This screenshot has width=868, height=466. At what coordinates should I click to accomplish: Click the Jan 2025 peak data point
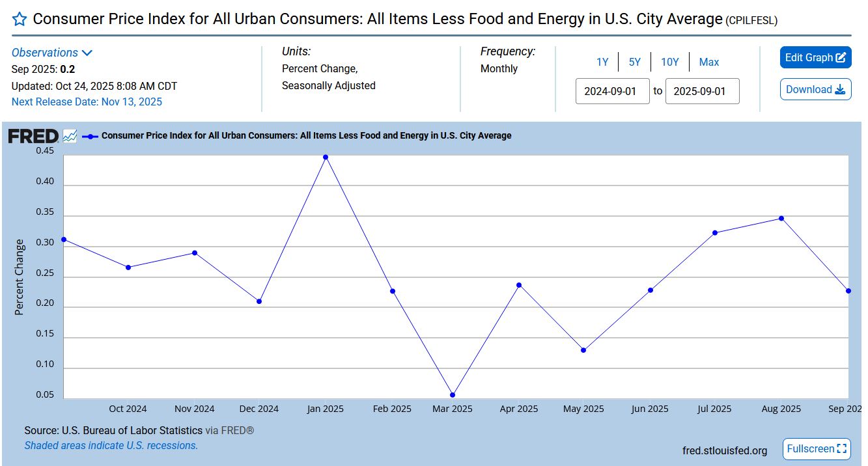(326, 157)
